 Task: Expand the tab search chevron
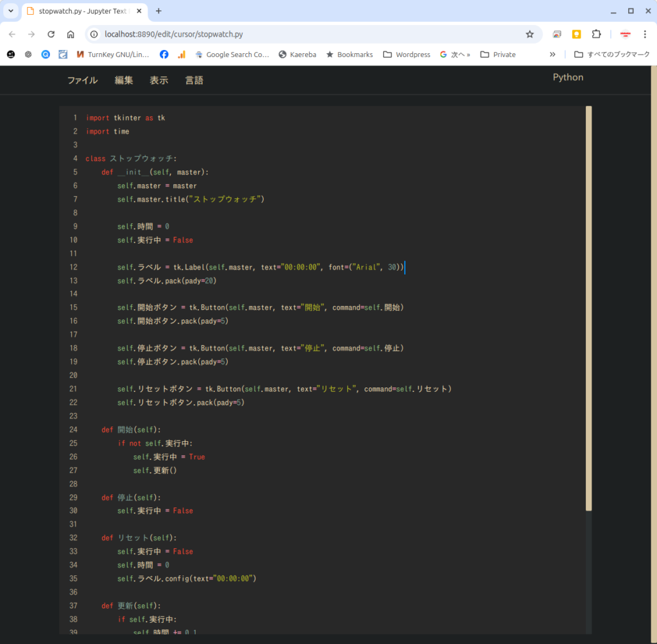point(11,11)
